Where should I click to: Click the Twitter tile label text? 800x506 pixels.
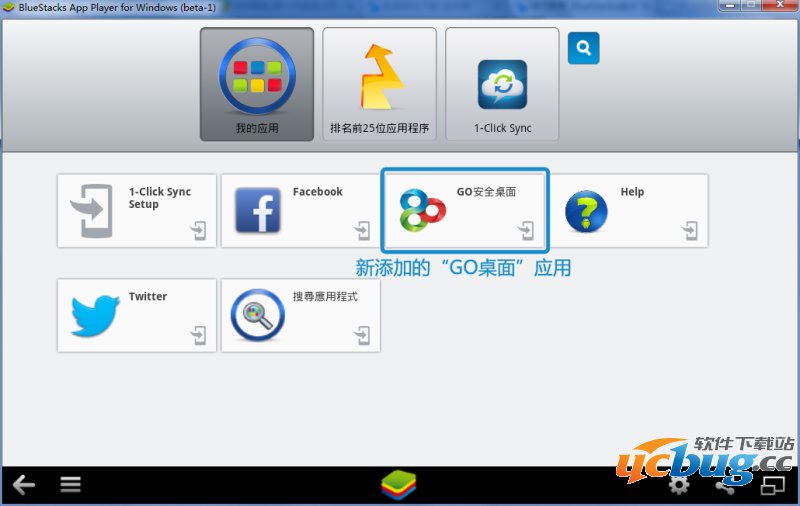click(x=147, y=296)
